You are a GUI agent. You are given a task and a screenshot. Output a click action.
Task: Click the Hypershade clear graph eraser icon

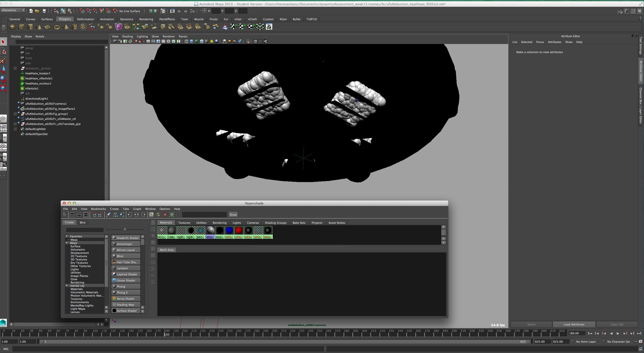(x=108, y=215)
